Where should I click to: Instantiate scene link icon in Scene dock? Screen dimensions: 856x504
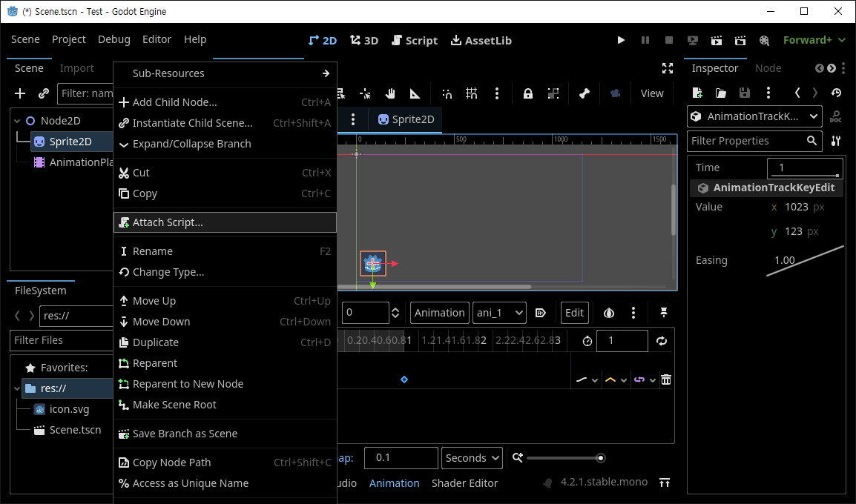click(44, 93)
